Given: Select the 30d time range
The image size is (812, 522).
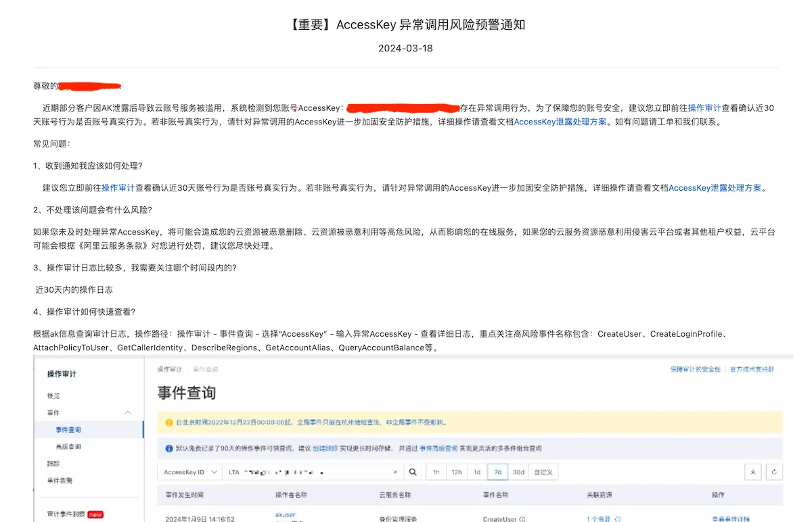Looking at the screenshot, I should (x=518, y=472).
